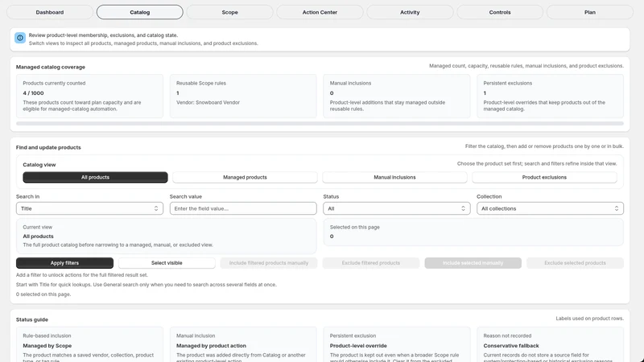
Task: Focus the Search value input field
Action: click(243, 208)
